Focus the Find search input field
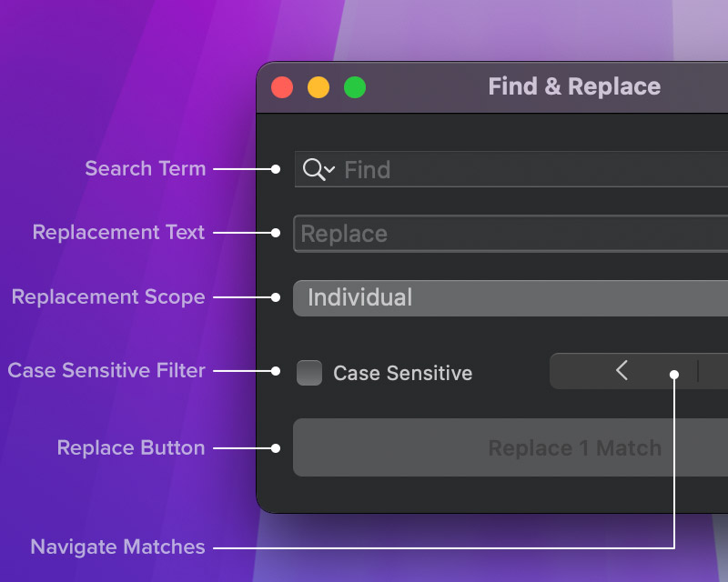This screenshot has height=582, width=728. click(528, 170)
